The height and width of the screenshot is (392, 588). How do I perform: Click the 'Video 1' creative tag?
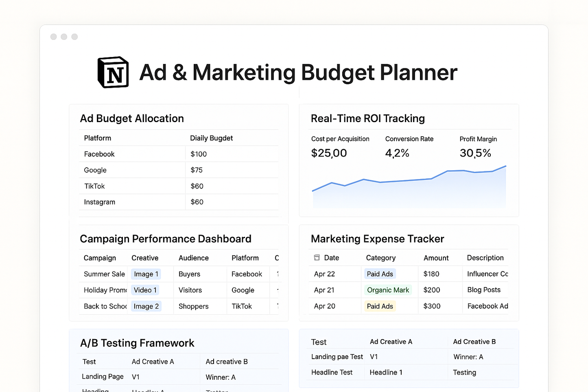[x=145, y=290]
